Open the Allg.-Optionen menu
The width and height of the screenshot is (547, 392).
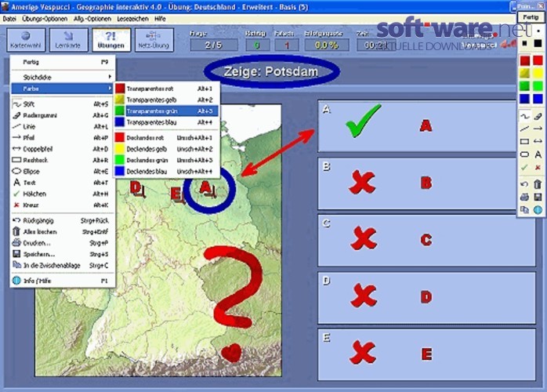click(92, 19)
